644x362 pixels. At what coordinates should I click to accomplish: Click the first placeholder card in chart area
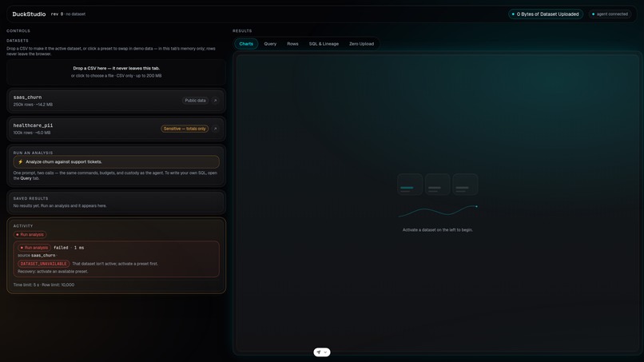pyautogui.click(x=410, y=184)
